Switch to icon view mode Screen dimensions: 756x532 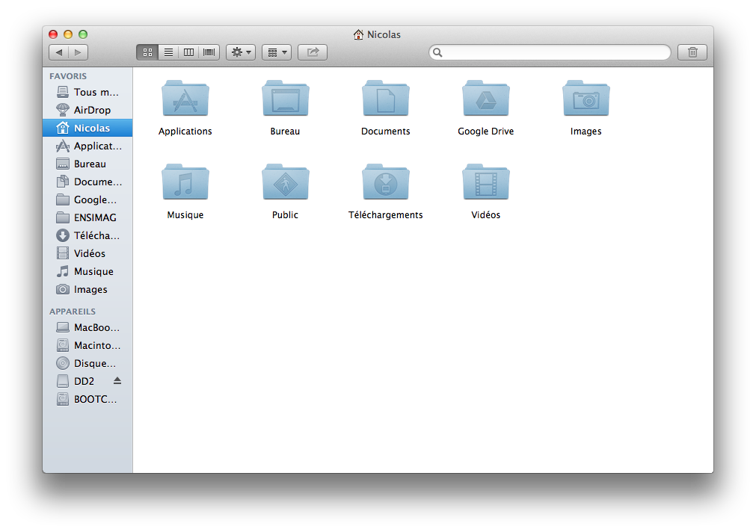coord(147,52)
